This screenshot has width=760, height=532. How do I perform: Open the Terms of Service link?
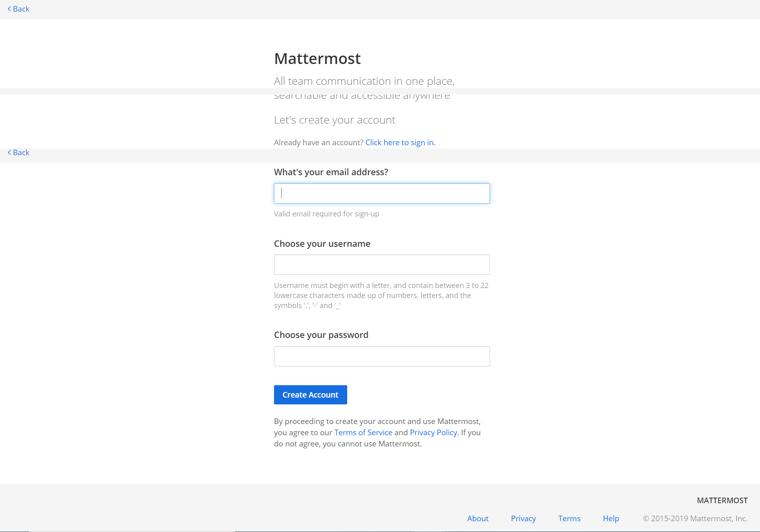363,432
